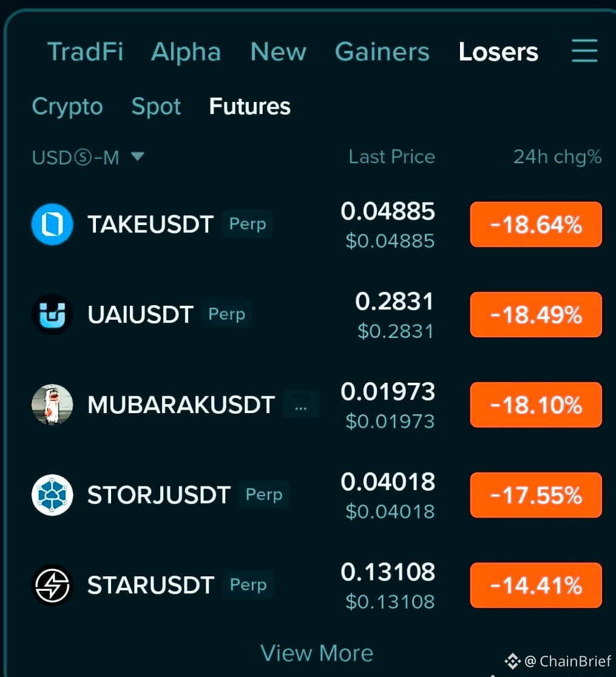
Task: Tap the -14.41% change badge
Action: tap(536, 585)
